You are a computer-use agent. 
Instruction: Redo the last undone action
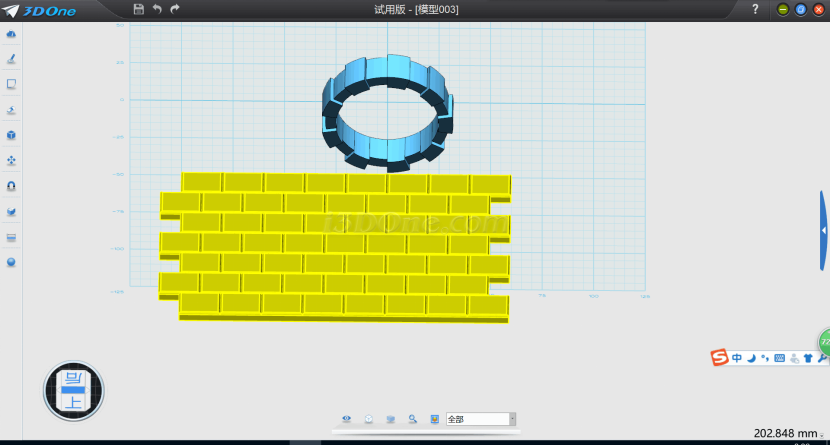175,9
